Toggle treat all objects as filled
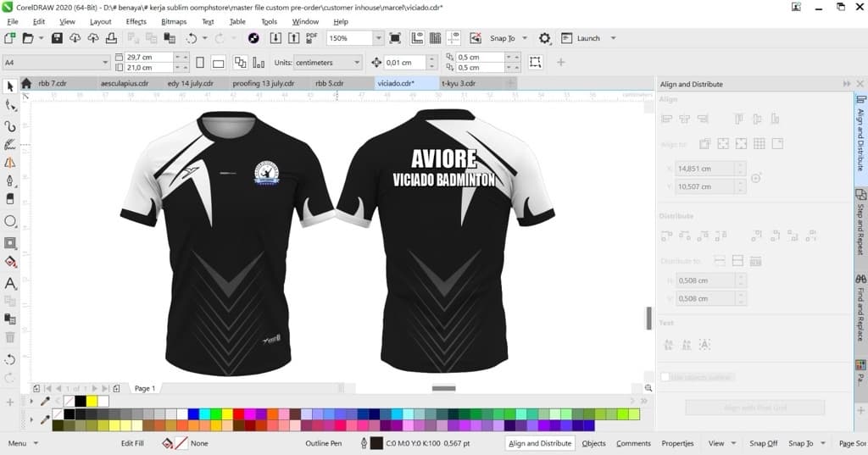This screenshot has height=455, width=868. pyautogui.click(x=536, y=62)
